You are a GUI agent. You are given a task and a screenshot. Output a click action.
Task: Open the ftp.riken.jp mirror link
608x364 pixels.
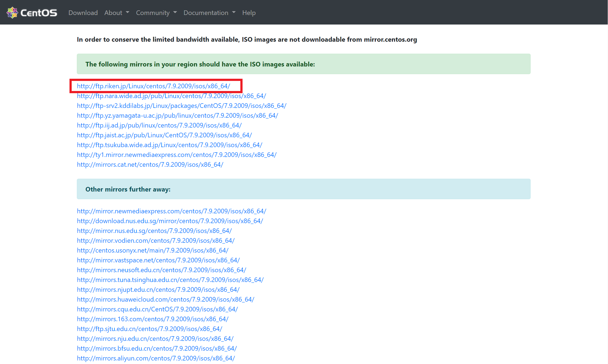tap(153, 86)
